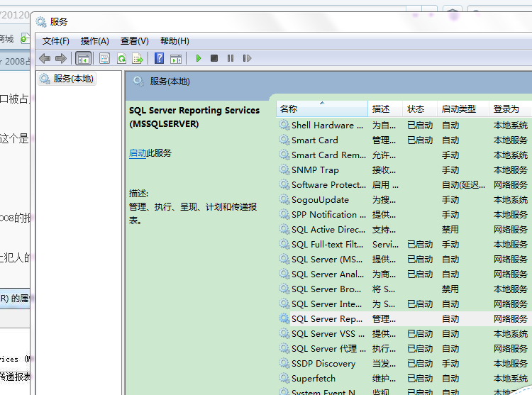Select the SQL Server (MS... service

click(x=327, y=260)
